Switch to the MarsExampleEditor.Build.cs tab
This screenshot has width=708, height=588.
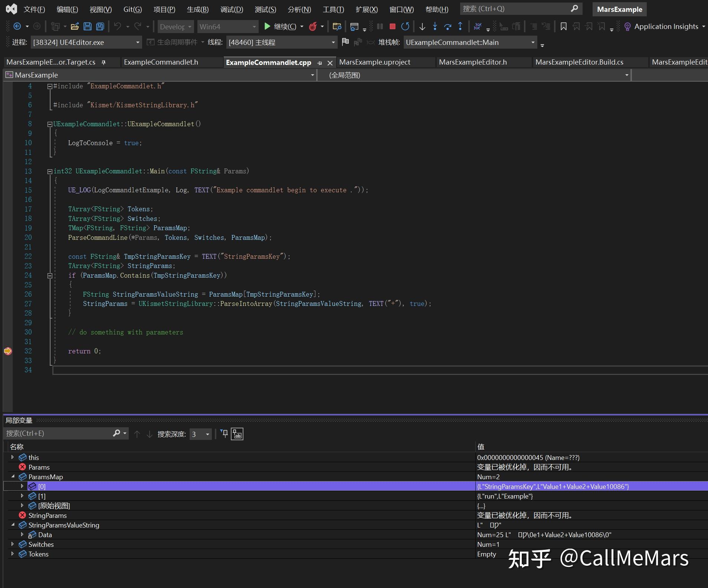[x=579, y=62]
